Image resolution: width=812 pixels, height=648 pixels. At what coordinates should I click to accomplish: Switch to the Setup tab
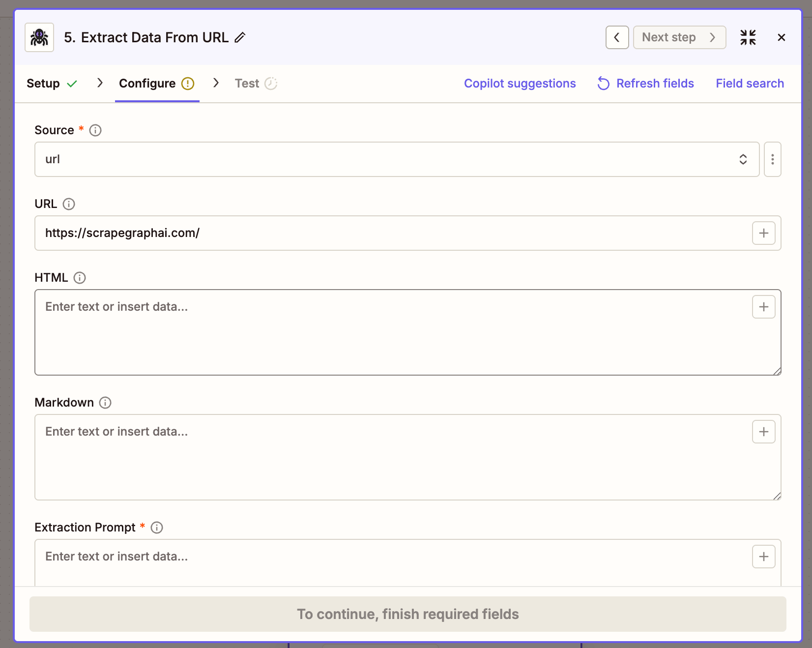point(52,84)
